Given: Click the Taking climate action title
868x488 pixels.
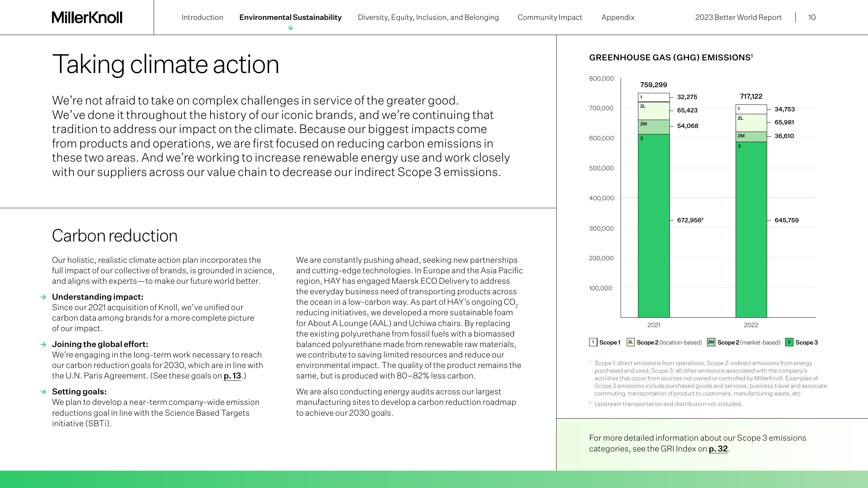Looking at the screenshot, I should coord(166,65).
